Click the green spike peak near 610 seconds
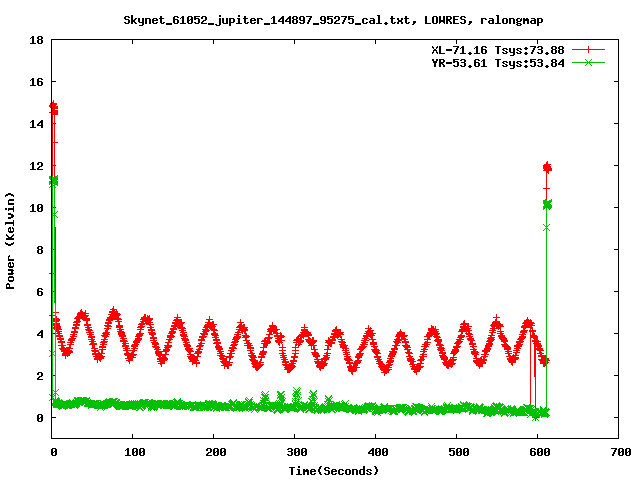The width and height of the screenshot is (640, 480). pos(547,204)
